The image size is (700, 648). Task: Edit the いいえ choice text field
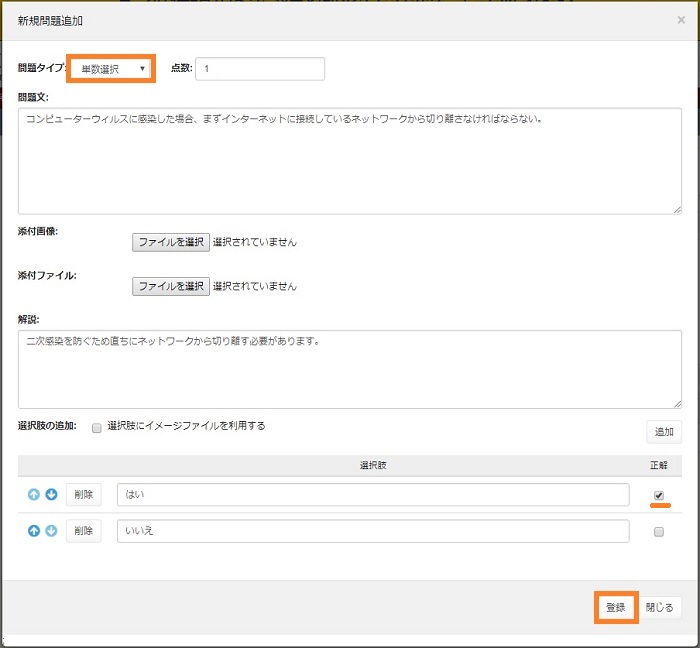[372, 531]
